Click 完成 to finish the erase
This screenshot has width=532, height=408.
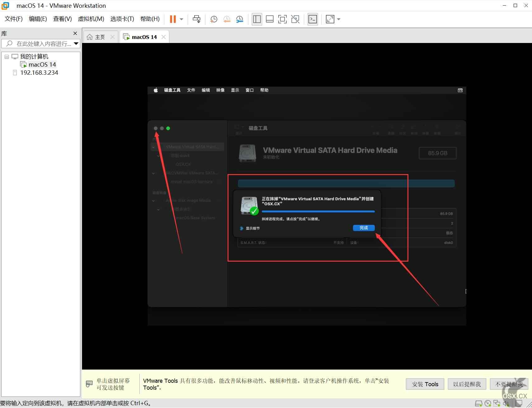364,228
